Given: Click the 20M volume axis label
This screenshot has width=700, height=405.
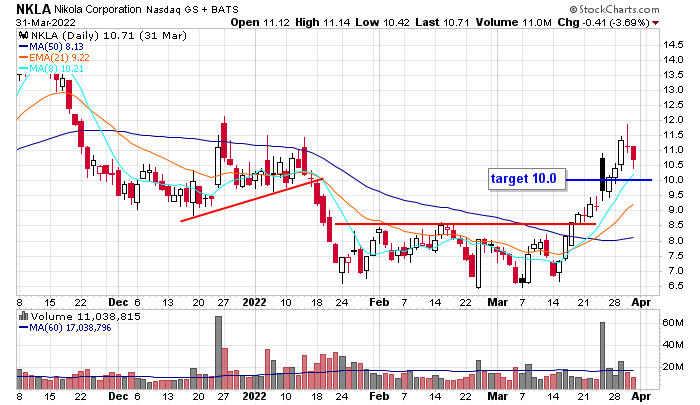Looking at the screenshot, I should [x=673, y=367].
